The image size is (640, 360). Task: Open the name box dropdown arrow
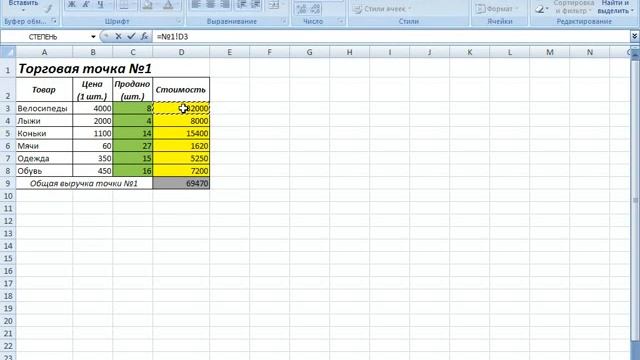(93, 37)
